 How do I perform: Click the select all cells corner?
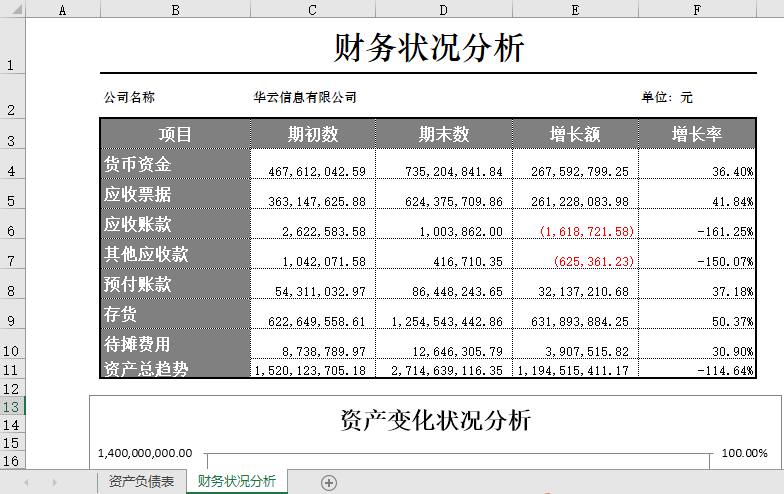point(11,9)
